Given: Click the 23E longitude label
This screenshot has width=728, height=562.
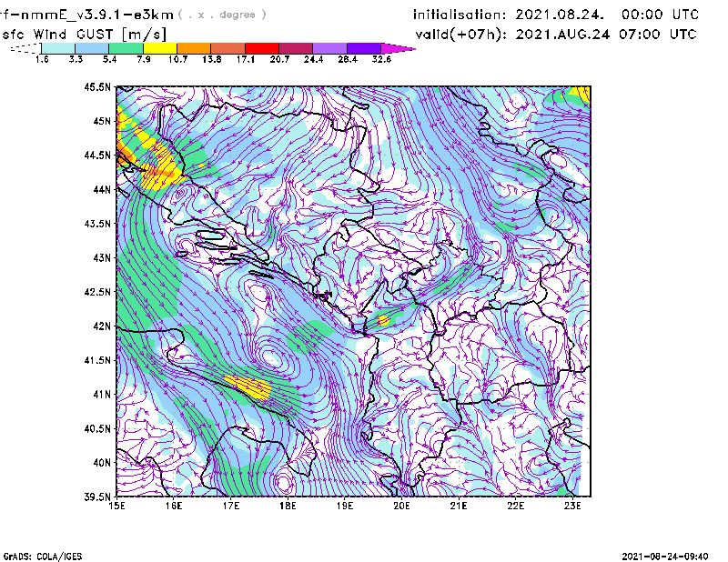Looking at the screenshot, I should pos(572,506).
